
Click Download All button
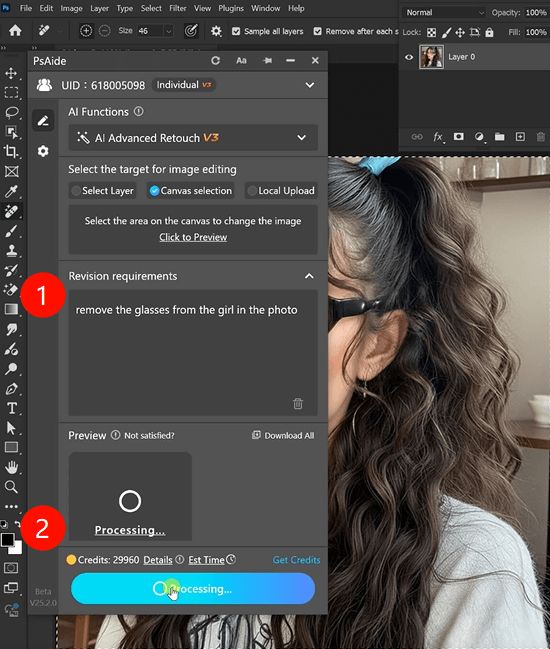[283, 435]
